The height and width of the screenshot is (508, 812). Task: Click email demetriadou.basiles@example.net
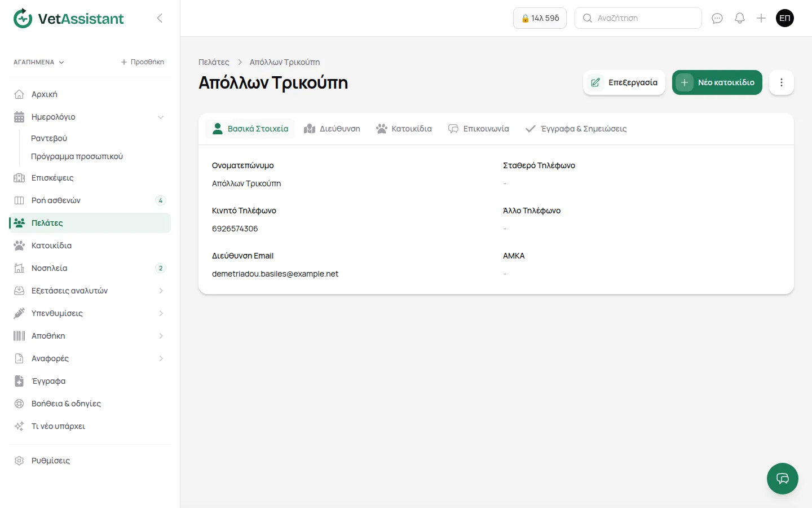click(x=275, y=274)
